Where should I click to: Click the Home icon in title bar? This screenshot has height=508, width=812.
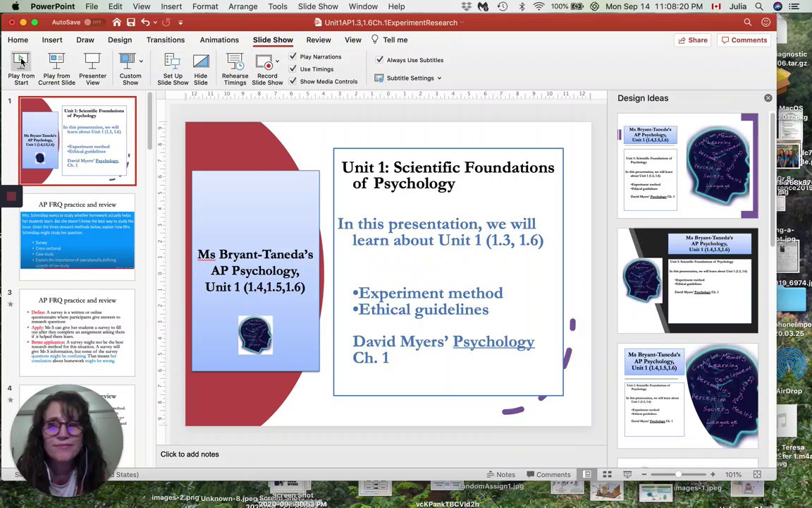[117, 23]
